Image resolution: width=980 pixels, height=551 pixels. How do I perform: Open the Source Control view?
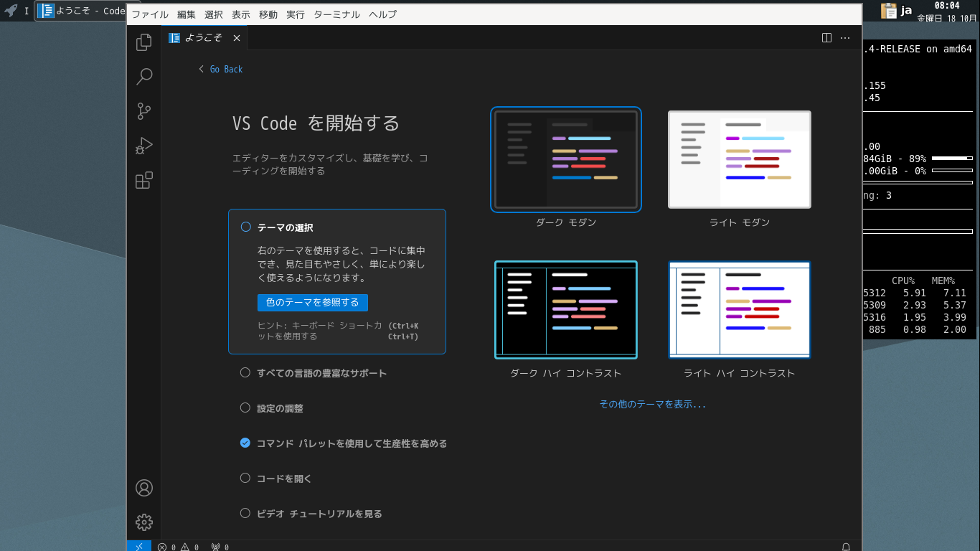click(144, 111)
